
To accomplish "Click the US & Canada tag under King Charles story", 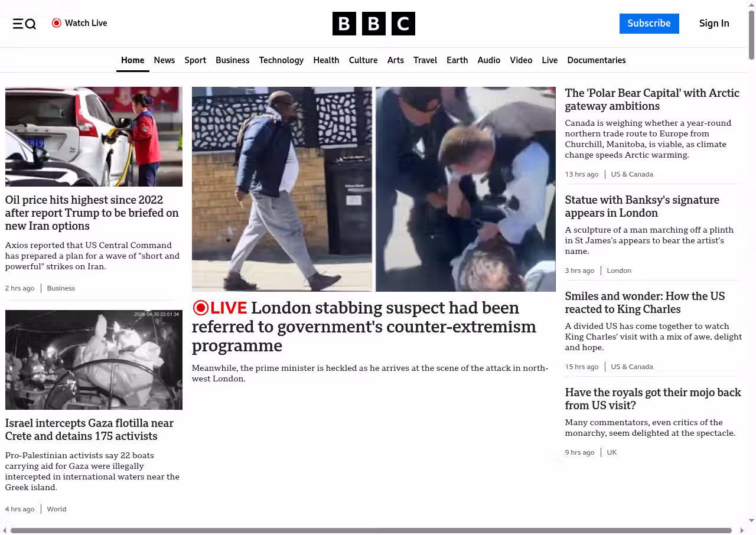I will [631, 367].
